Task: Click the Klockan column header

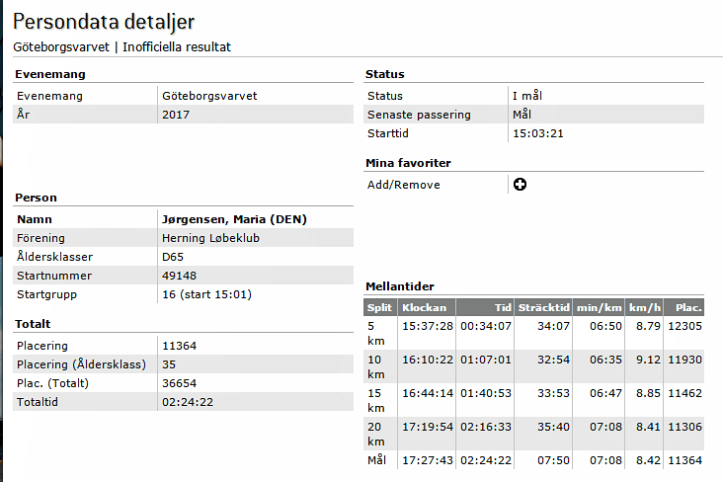Action: 426,307
